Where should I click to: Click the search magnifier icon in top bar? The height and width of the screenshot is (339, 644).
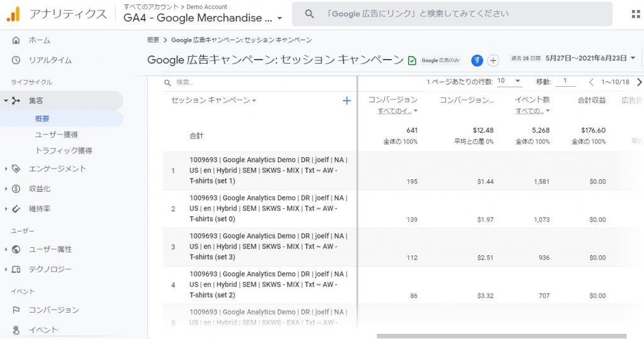pyautogui.click(x=309, y=14)
